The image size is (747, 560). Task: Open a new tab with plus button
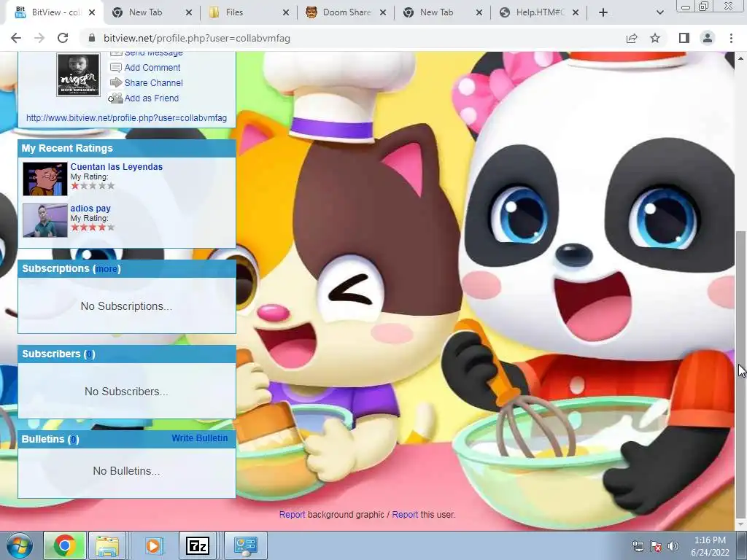tap(603, 12)
